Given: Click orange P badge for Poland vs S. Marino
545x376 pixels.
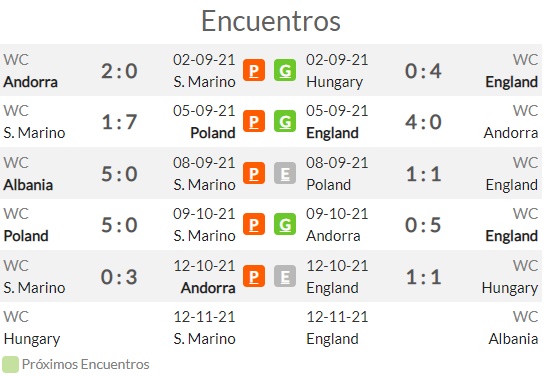Looking at the screenshot, I should click(x=254, y=224).
